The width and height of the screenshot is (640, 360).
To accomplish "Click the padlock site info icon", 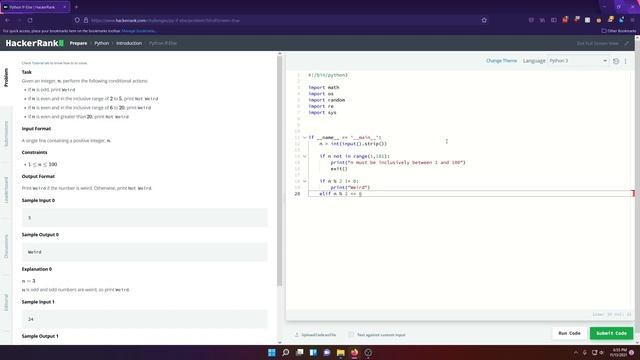I will [x=86, y=20].
